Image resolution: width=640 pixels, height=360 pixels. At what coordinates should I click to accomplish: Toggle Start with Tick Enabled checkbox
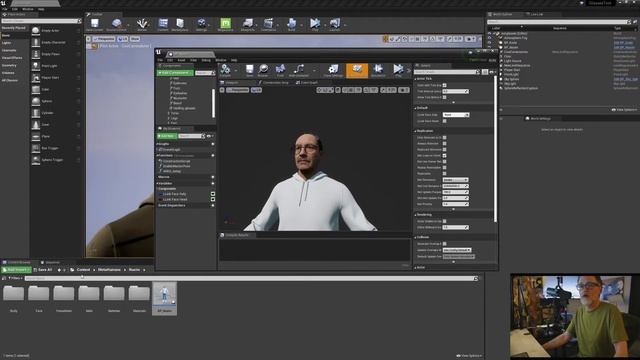click(x=444, y=85)
